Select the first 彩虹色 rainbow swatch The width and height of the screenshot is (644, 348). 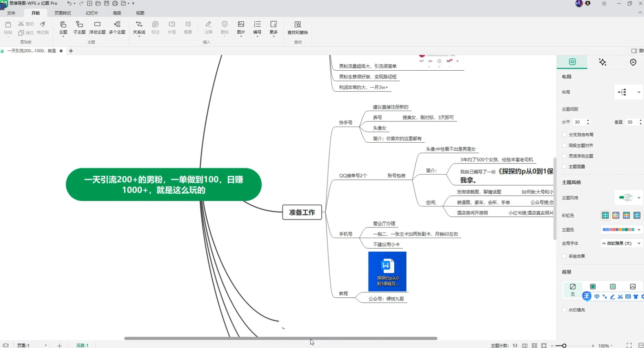pos(605,215)
